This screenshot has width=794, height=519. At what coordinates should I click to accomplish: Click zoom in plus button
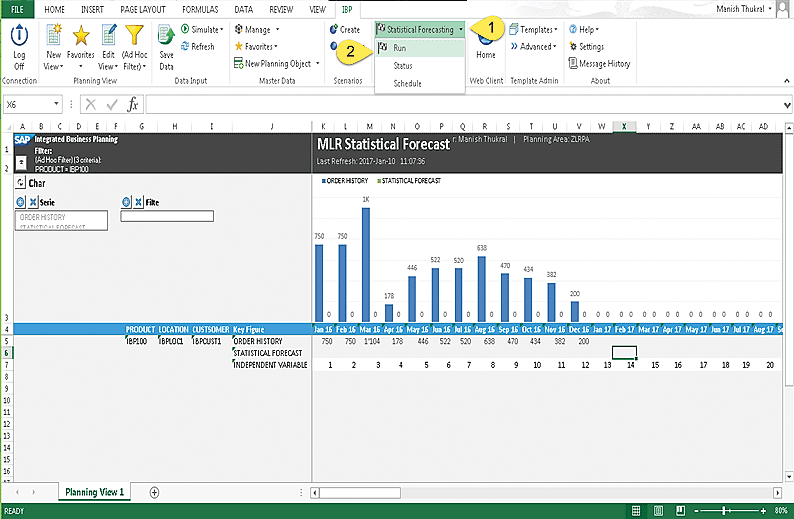pos(763,511)
